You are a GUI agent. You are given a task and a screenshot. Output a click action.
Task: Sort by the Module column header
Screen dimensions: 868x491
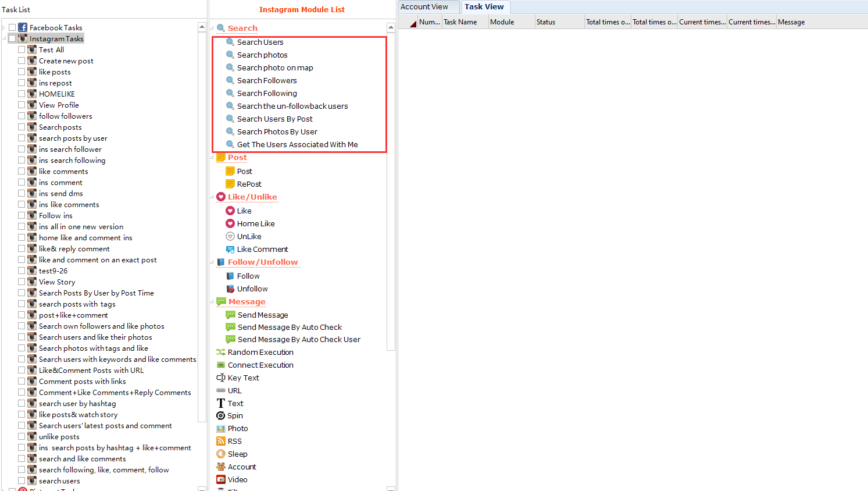pos(511,22)
